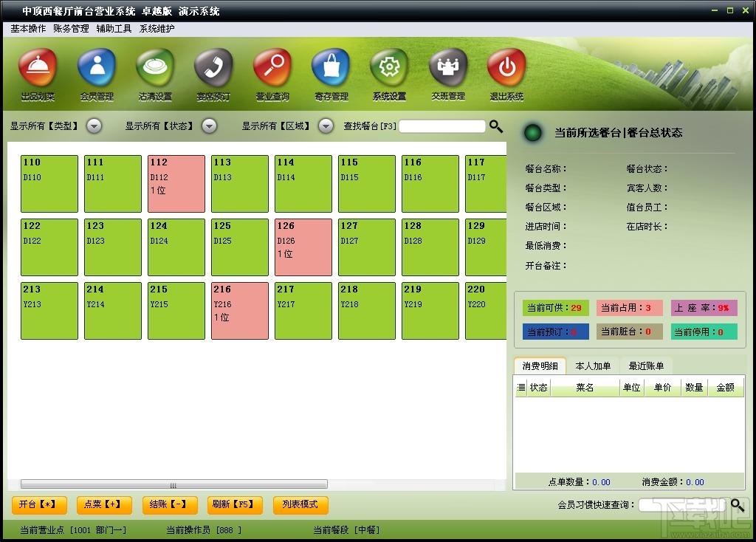Open the 出品划菜 (dish serving) tool
Viewport: 756px width, 542px height.
(x=37, y=70)
